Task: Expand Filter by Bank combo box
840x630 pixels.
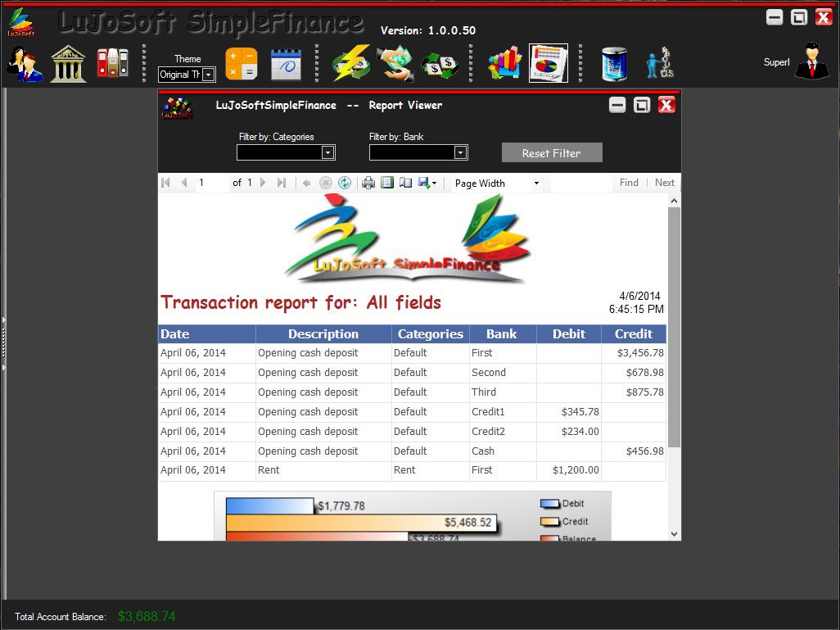Action: coord(460,153)
